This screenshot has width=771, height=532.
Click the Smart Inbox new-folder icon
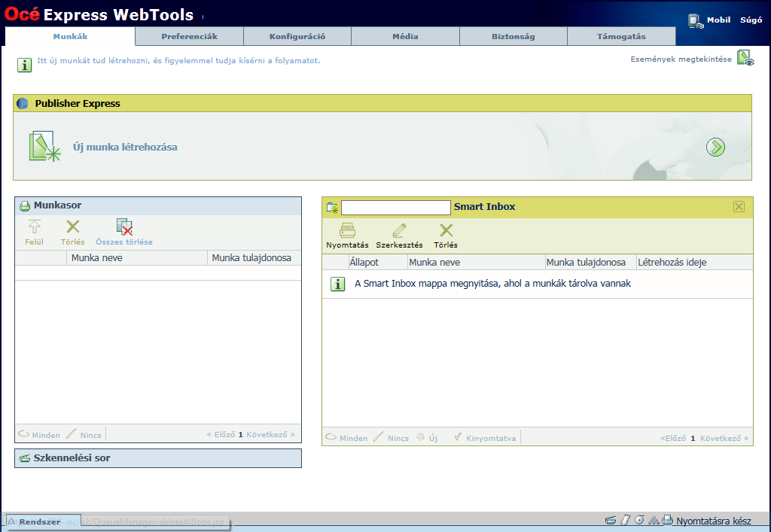(332, 207)
